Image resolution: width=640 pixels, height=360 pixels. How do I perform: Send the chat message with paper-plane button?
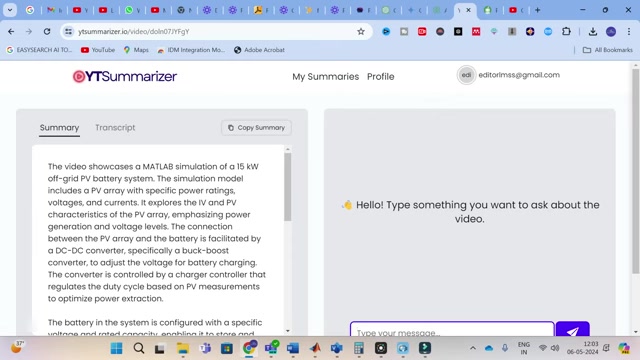572,329
